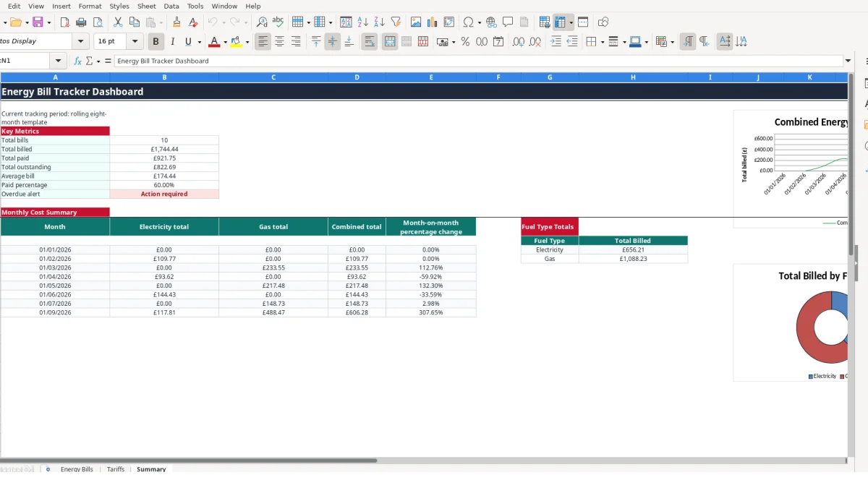Click column header H

click(x=633, y=77)
